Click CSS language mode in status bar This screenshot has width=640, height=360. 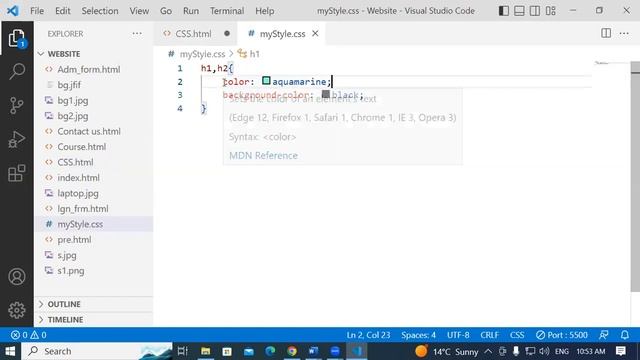(x=517, y=335)
